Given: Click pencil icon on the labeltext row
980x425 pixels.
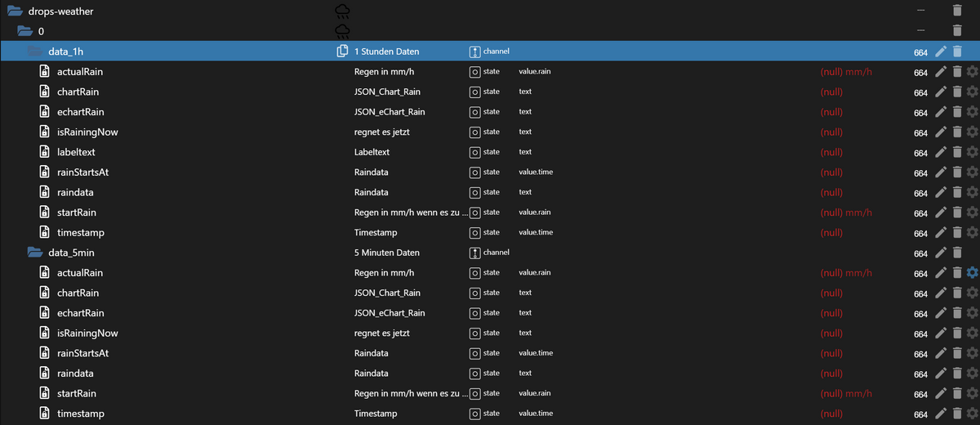Looking at the screenshot, I should 941,152.
